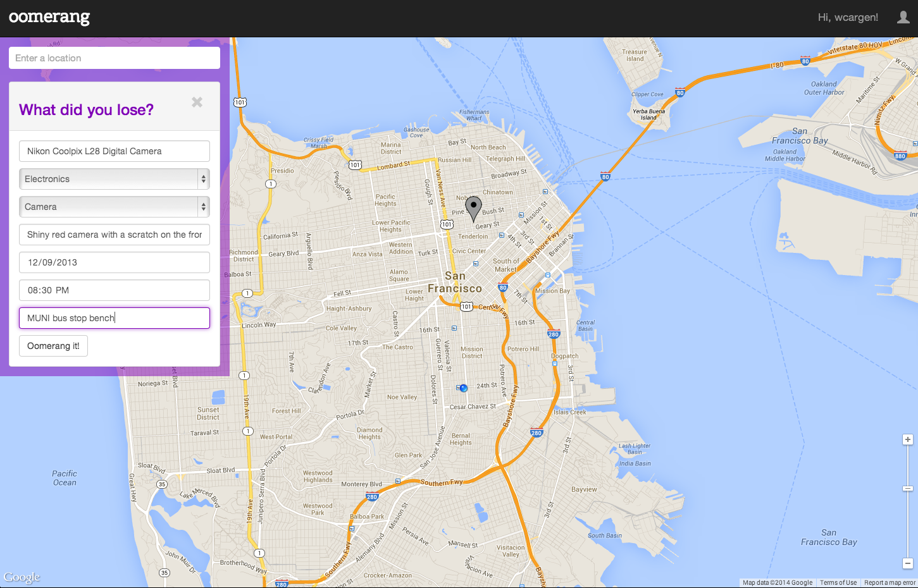Click the Bernal Heights map label

461,439
